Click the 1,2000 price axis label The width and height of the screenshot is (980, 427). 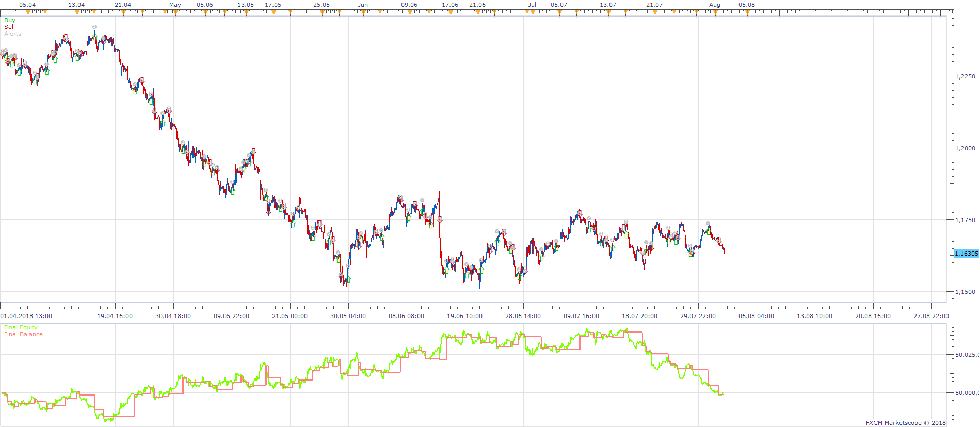[x=965, y=148]
